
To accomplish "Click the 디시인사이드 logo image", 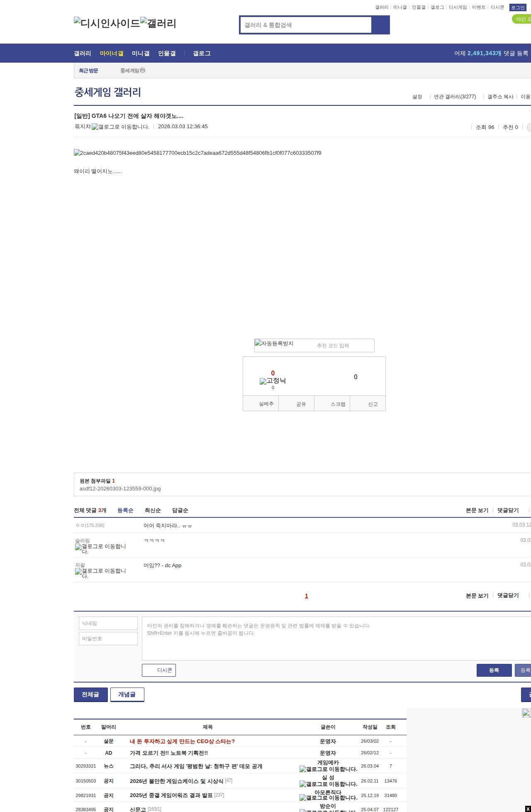I will click(x=107, y=23).
